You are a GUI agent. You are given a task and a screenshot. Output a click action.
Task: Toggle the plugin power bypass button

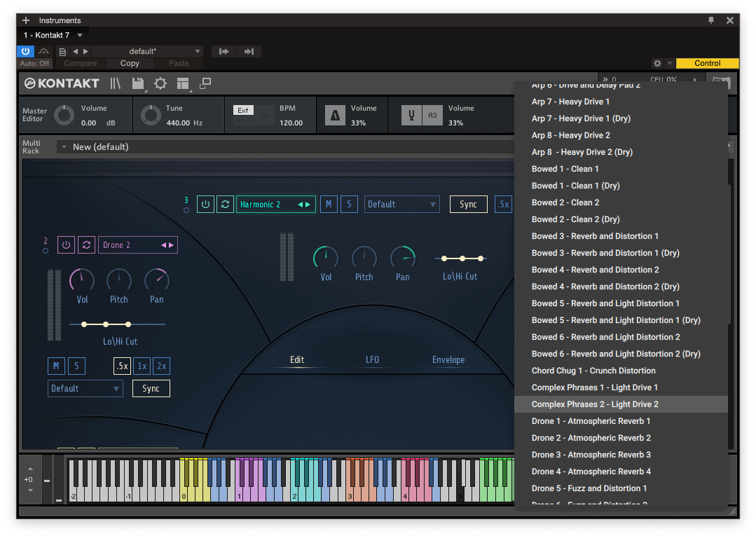[25, 51]
